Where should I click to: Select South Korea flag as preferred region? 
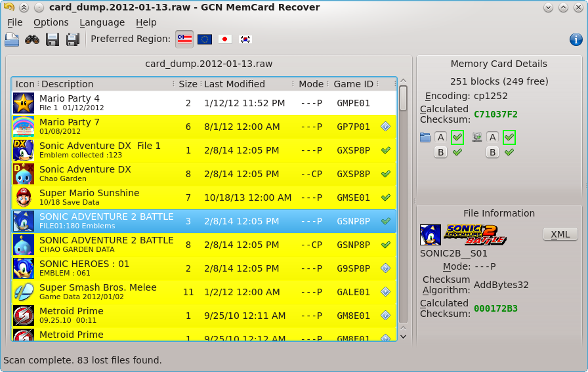(x=245, y=39)
